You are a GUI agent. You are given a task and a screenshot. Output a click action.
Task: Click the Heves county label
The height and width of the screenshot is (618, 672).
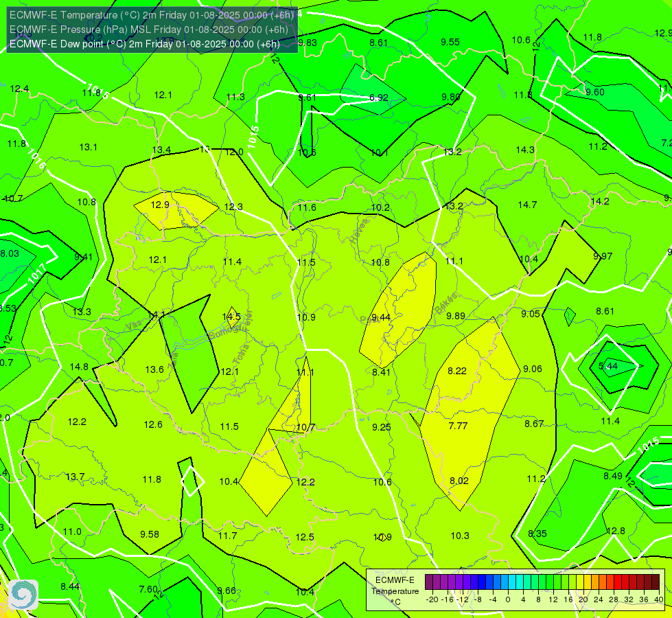(360, 231)
